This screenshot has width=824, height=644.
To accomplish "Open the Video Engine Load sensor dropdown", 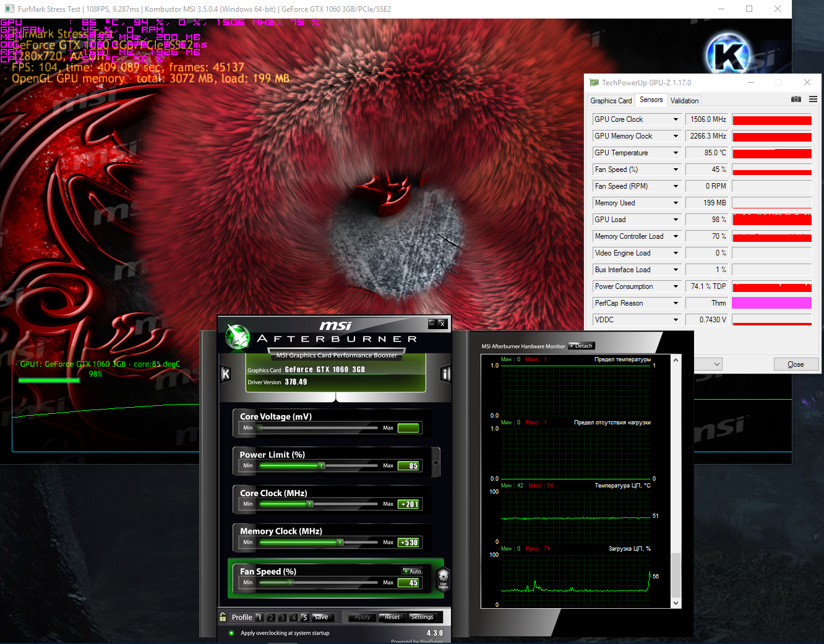I will tap(676, 253).
